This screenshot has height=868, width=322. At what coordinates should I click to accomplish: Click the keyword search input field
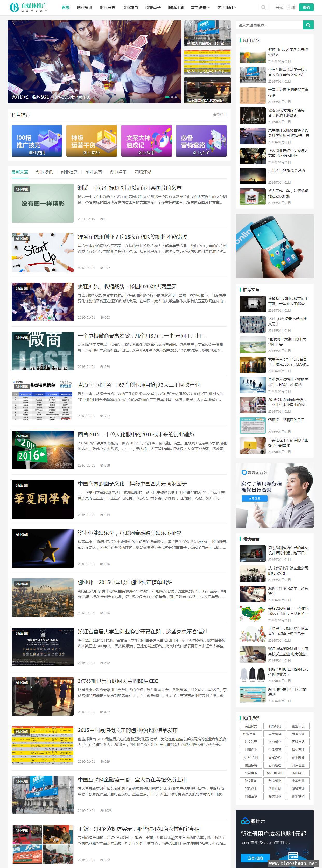tap(269, 25)
